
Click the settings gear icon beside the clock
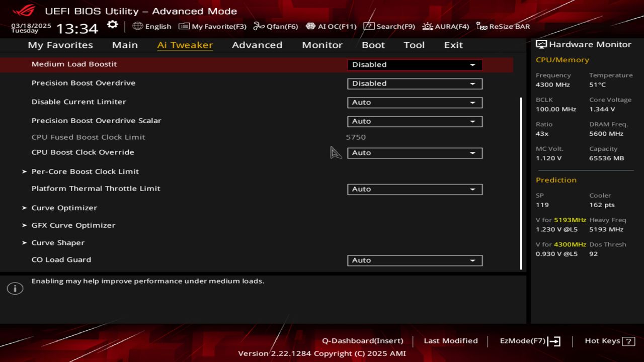tap(113, 25)
